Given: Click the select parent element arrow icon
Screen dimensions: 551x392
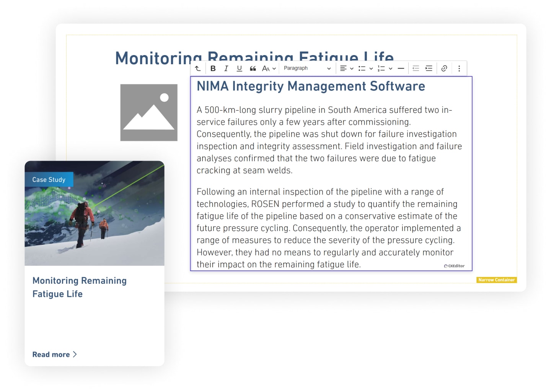Looking at the screenshot, I should point(198,68).
